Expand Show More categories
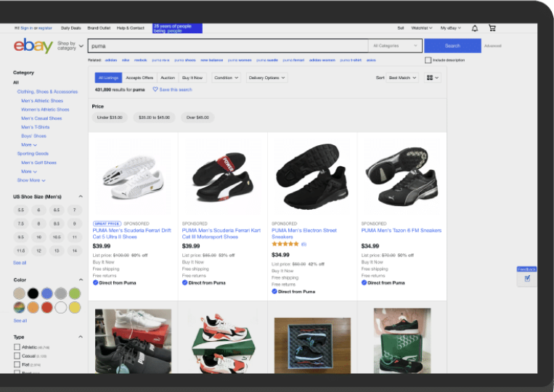The width and height of the screenshot is (554, 392). pos(31,180)
